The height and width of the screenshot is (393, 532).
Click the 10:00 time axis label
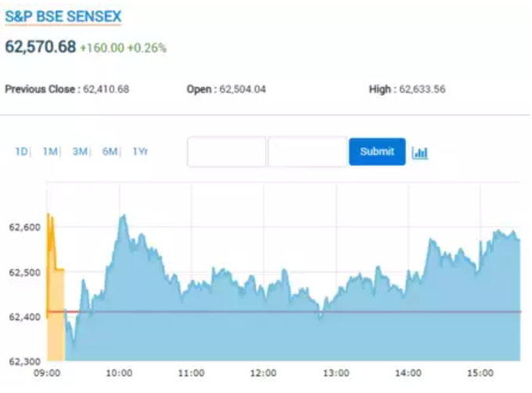coord(119,373)
